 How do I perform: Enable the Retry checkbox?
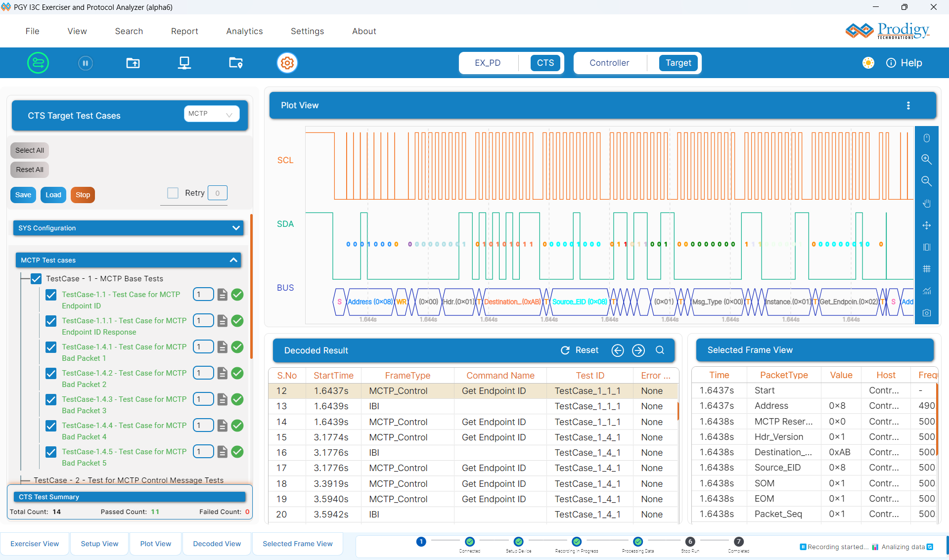click(x=173, y=193)
